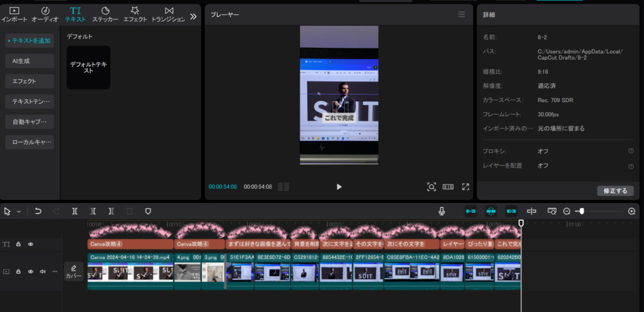Click the delete-right trim tool
644x312 pixels.
pos(111,211)
